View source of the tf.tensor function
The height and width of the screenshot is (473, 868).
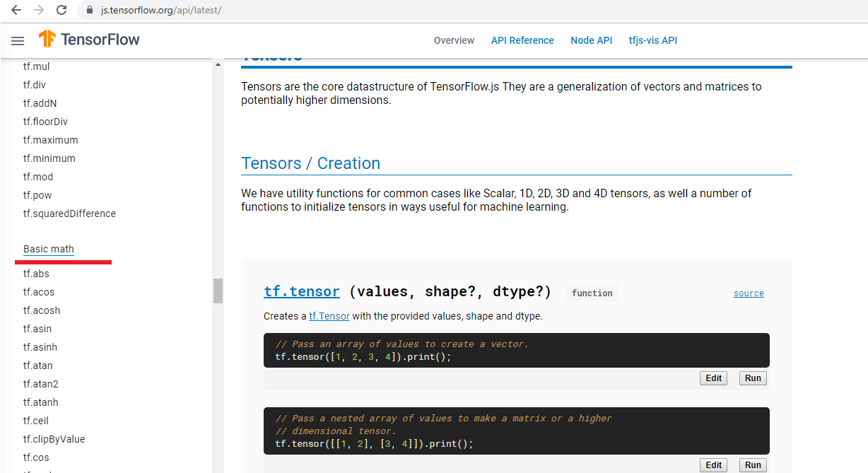pyautogui.click(x=749, y=293)
